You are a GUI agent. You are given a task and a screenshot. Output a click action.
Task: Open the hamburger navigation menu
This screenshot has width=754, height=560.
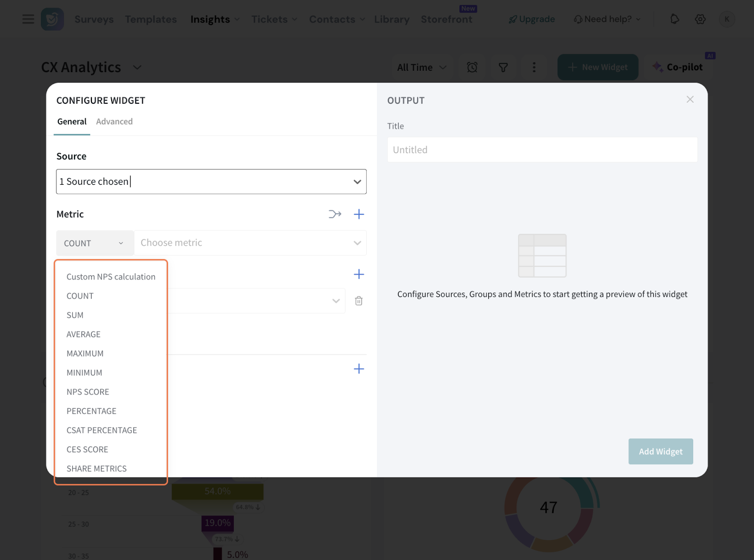coord(28,19)
